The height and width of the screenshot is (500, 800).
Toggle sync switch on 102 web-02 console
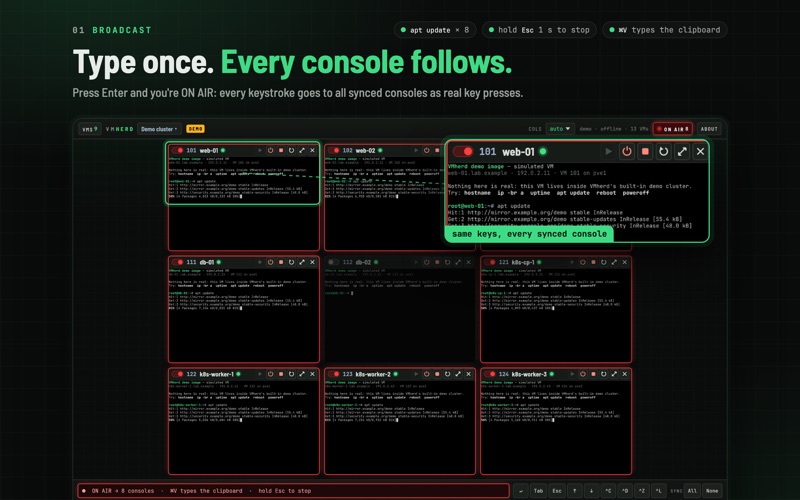tap(334, 151)
